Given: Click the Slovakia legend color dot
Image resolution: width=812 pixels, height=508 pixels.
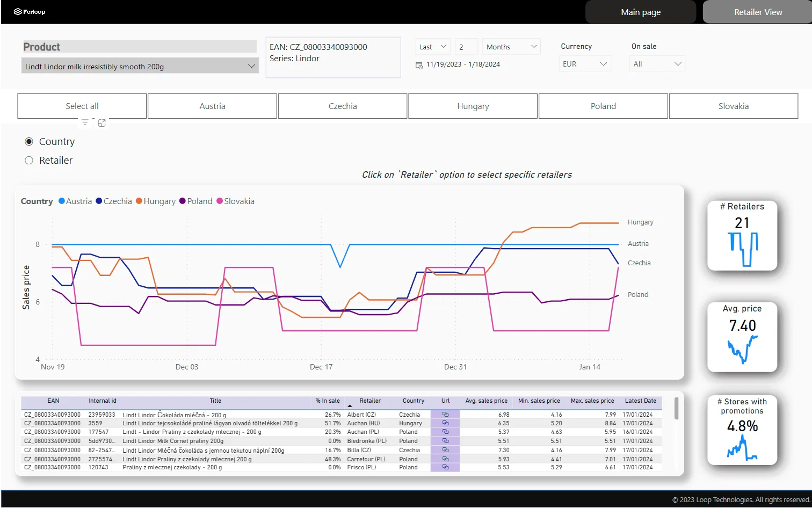Looking at the screenshot, I should tap(220, 201).
